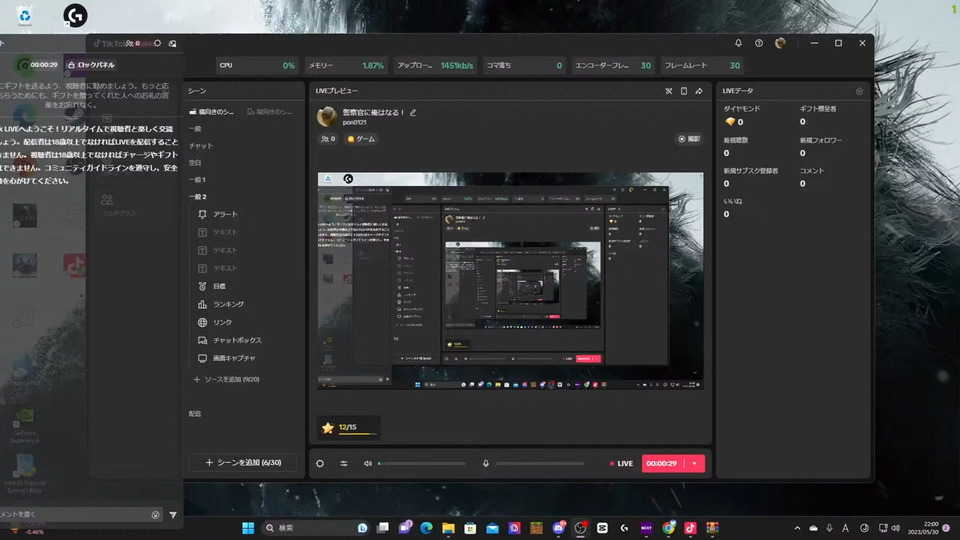
Task: Switch to the landscape scene tab 横向きのシ…
Action: pyautogui.click(x=212, y=112)
